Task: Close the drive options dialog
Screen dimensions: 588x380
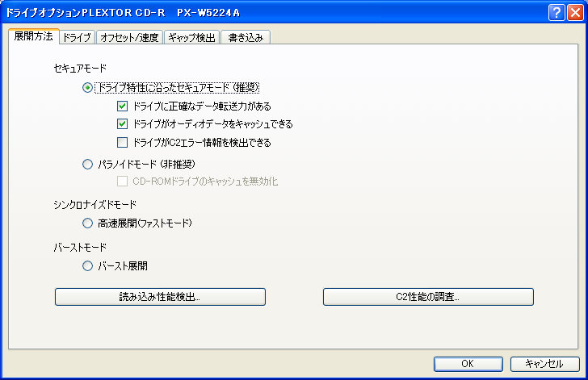Action: click(575, 12)
